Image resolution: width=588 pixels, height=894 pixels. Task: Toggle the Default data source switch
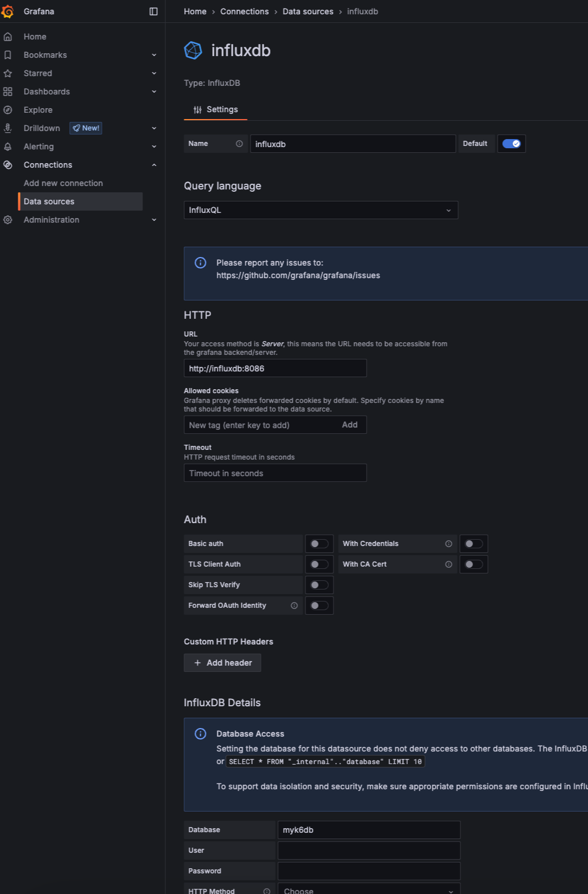(x=511, y=144)
